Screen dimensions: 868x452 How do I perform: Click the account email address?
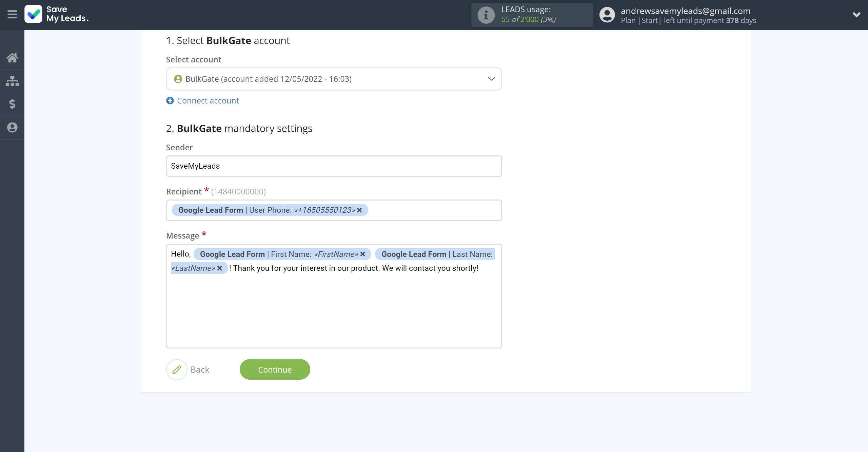pos(686,11)
